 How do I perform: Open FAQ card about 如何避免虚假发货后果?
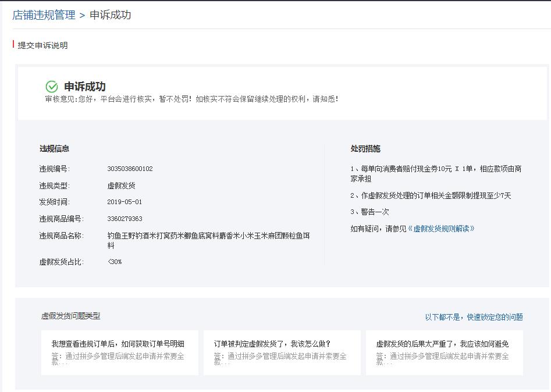pos(445,352)
